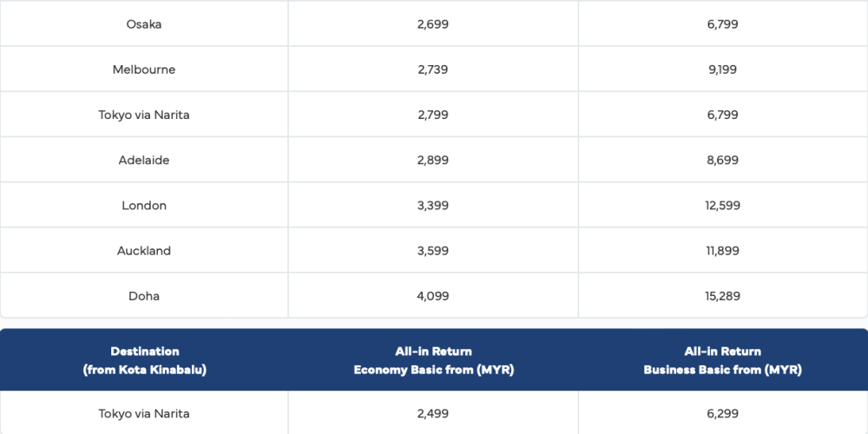Image resolution: width=868 pixels, height=434 pixels.
Task: Select London in the destination column
Action: [x=144, y=206]
